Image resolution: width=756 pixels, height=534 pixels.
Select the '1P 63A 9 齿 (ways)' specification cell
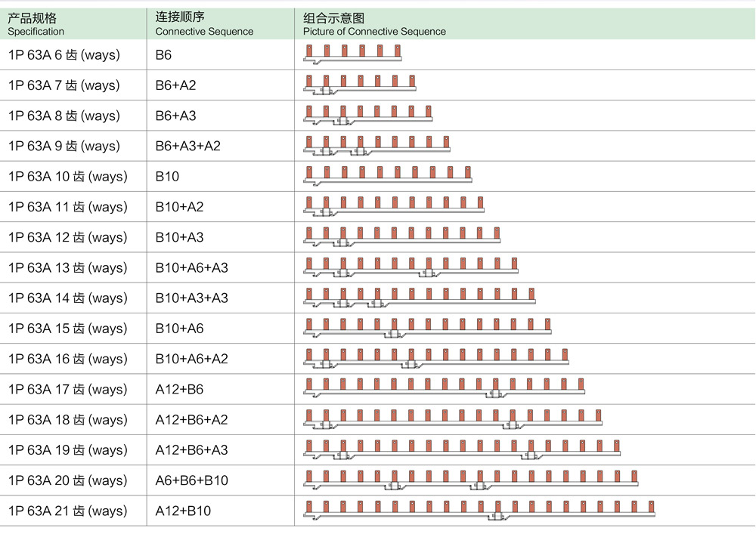point(73,146)
